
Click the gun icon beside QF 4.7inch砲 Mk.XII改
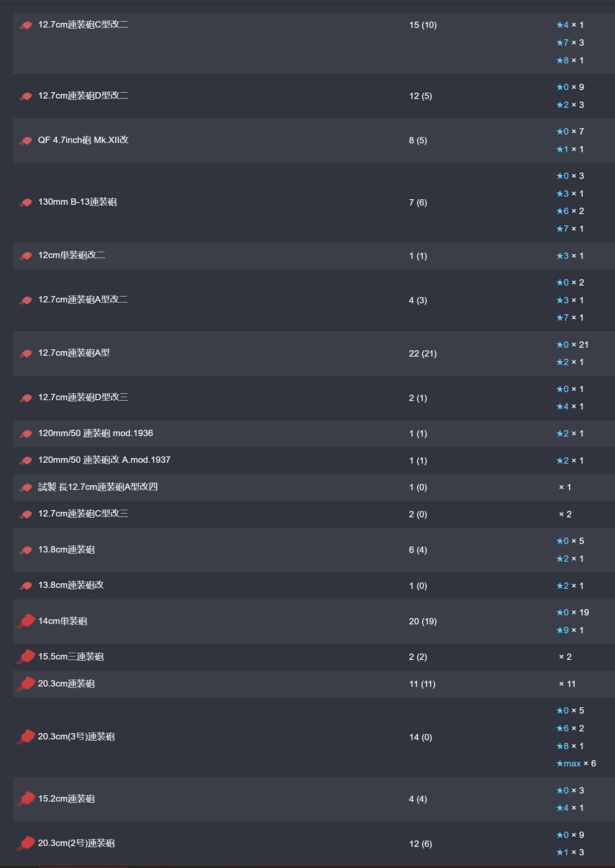click(26, 140)
